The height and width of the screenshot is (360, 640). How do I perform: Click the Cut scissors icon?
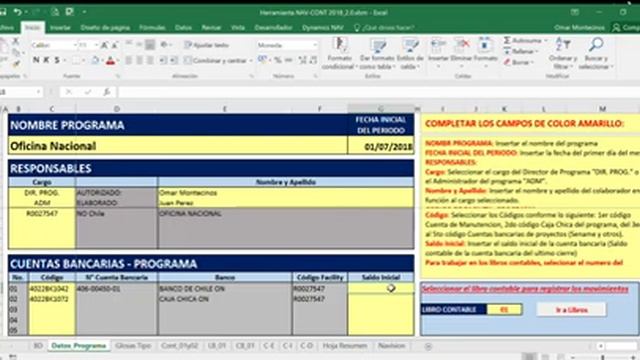(x=16, y=41)
